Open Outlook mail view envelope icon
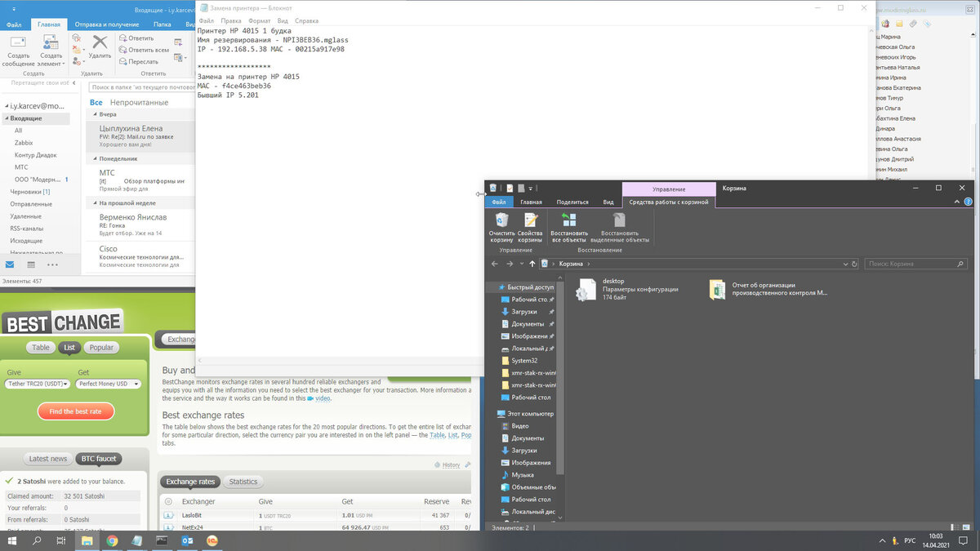980x551 pixels. (10, 264)
